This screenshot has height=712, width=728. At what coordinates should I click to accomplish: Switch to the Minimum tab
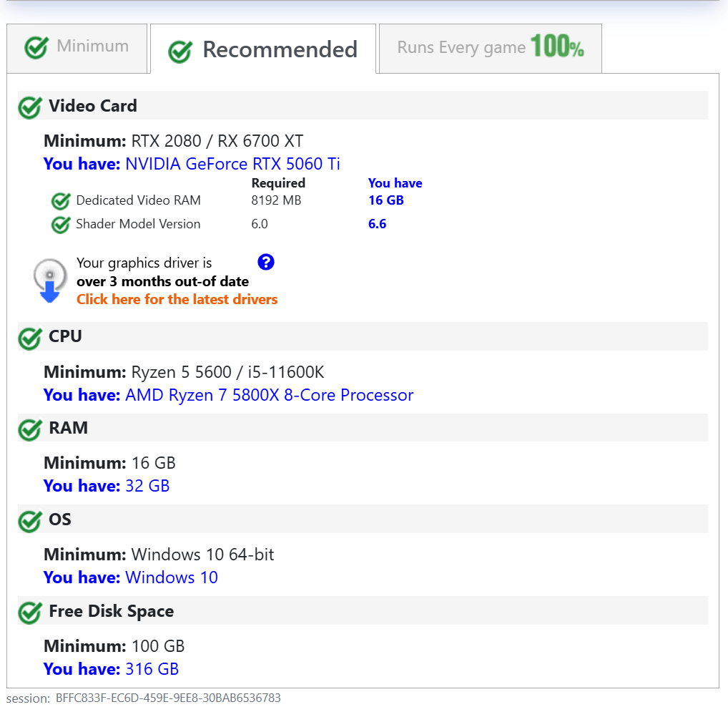pos(77,47)
